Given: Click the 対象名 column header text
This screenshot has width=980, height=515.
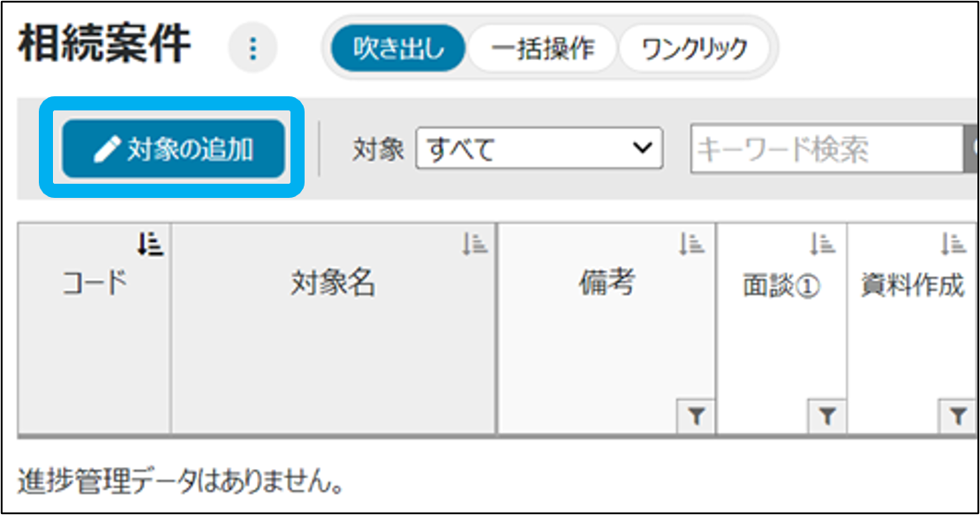Looking at the screenshot, I should (333, 284).
